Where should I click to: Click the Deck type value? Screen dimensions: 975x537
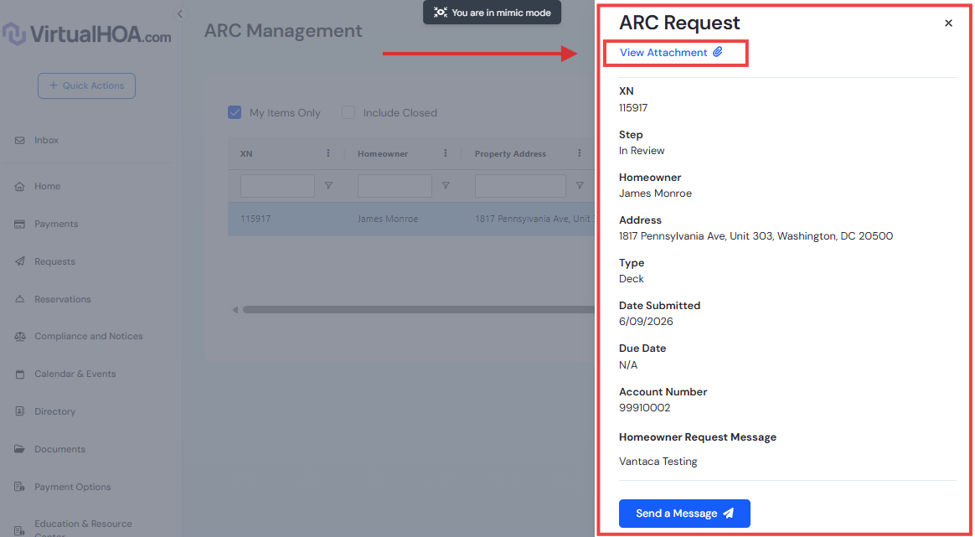tap(632, 279)
